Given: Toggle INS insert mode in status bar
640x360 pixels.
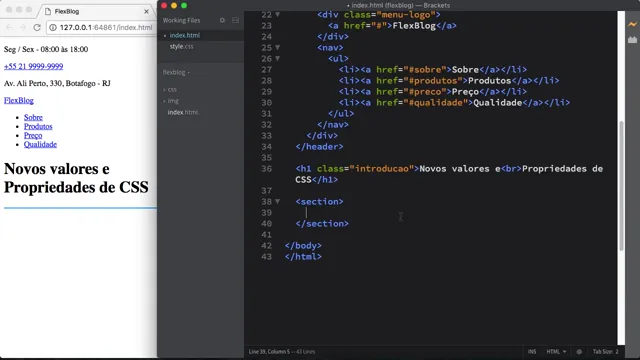Looking at the screenshot, I should point(532,351).
